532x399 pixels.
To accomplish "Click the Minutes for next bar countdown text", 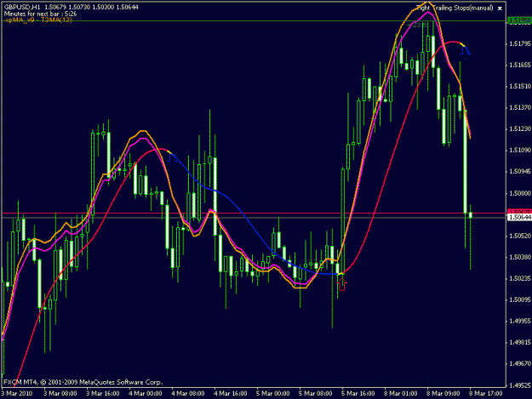I will click(40, 14).
